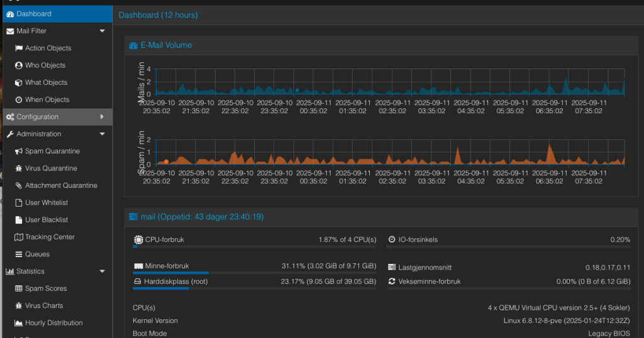Click the When Objects clock icon

19,100
